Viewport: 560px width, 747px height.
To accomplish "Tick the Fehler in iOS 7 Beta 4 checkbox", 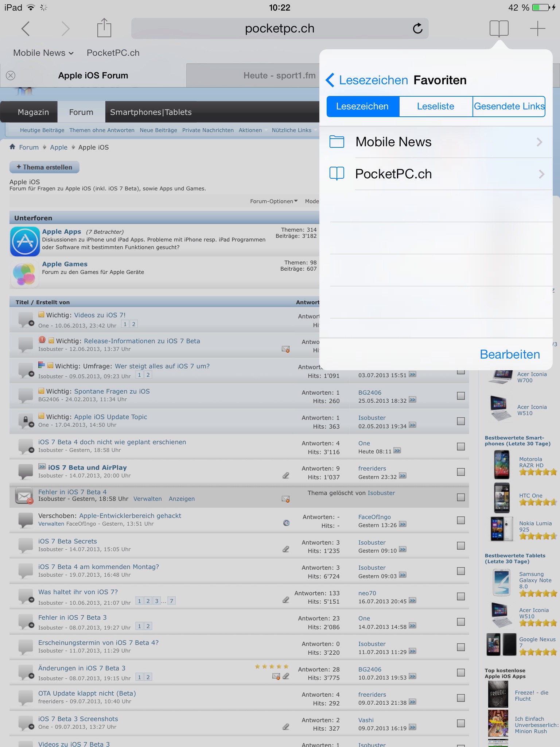I will 461,497.
